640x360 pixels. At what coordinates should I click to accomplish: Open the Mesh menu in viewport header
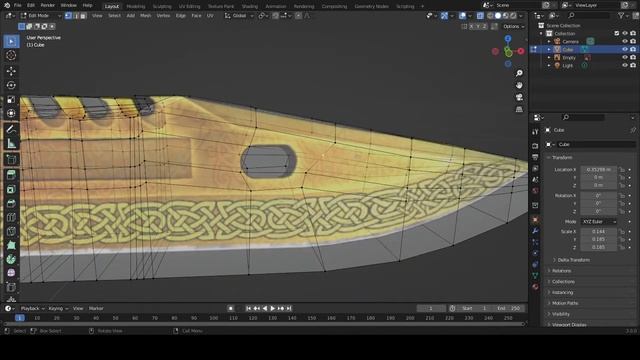pos(145,16)
